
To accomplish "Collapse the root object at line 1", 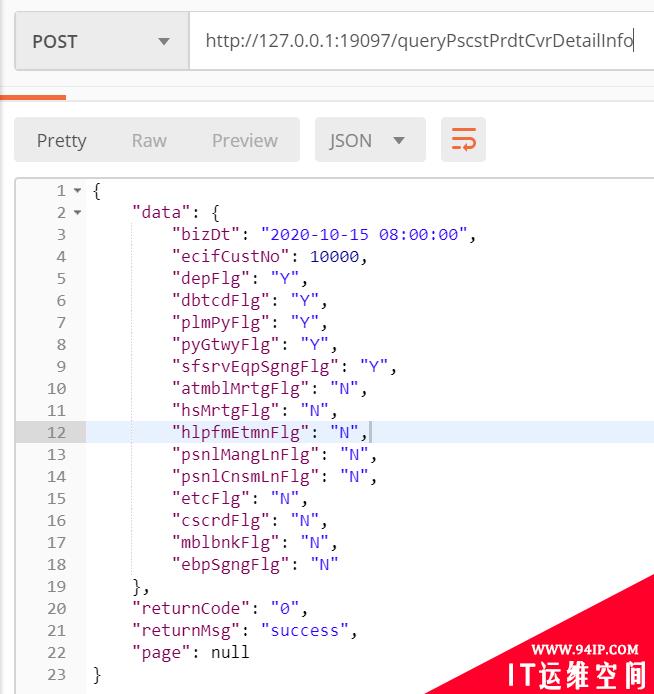I will point(77,191).
